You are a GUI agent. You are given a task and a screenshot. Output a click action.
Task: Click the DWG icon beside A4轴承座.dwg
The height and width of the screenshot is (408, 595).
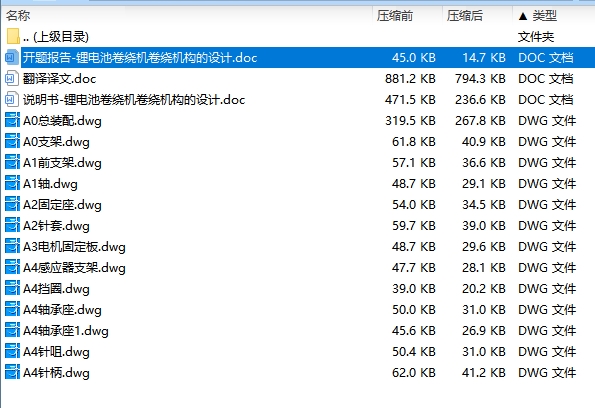[x=12, y=310]
